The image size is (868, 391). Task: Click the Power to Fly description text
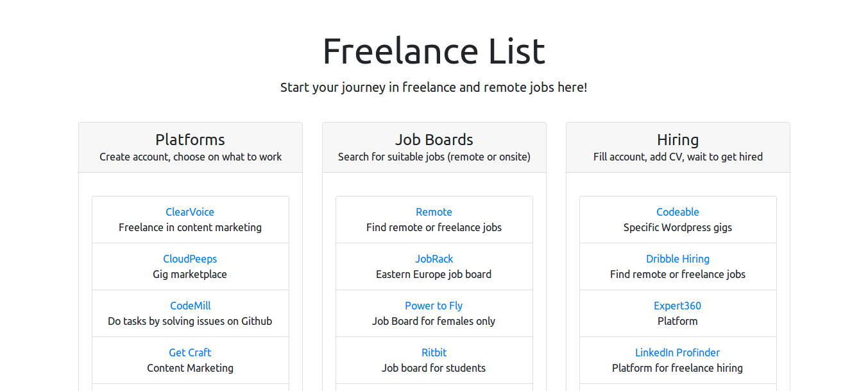tap(434, 321)
